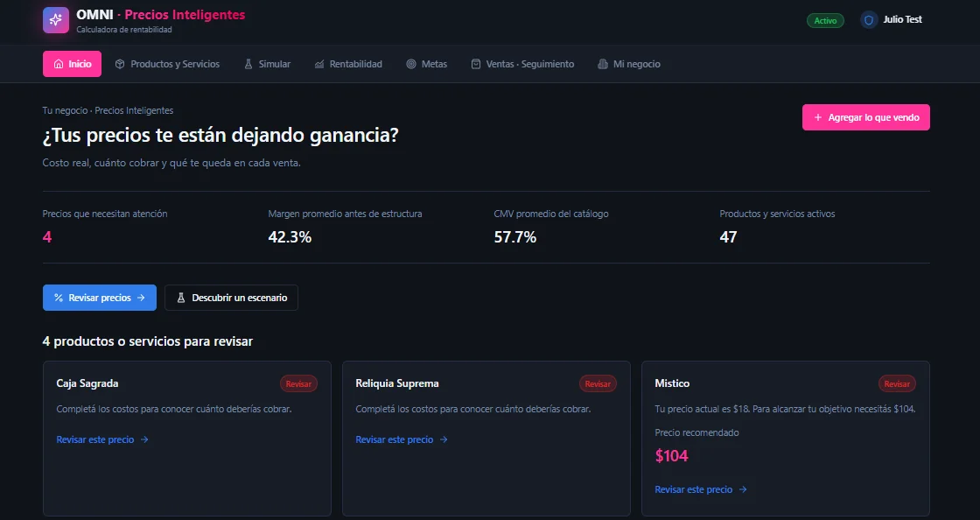This screenshot has width=980, height=520.
Task: Click Descubrir un escenario button
Action: point(231,298)
